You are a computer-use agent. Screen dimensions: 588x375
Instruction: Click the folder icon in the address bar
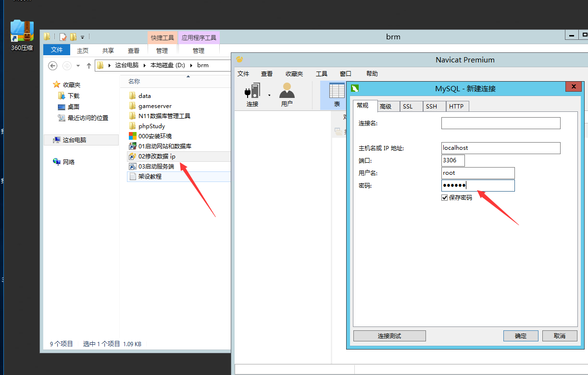point(100,65)
